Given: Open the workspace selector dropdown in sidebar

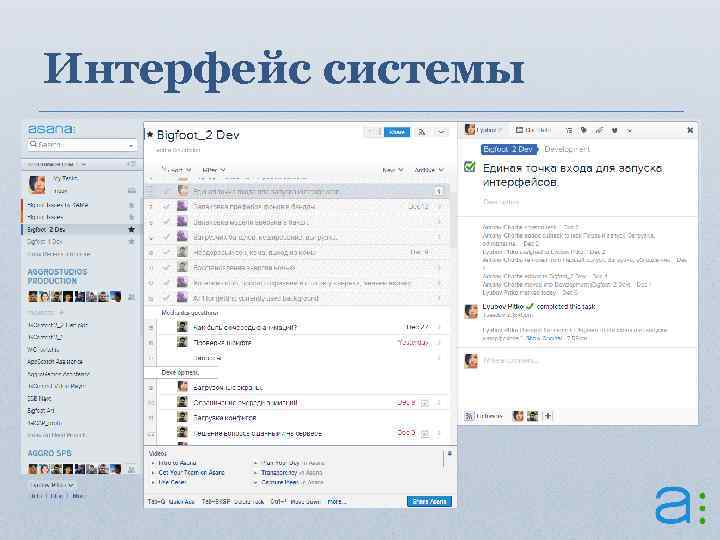Looking at the screenshot, I should (x=56, y=164).
